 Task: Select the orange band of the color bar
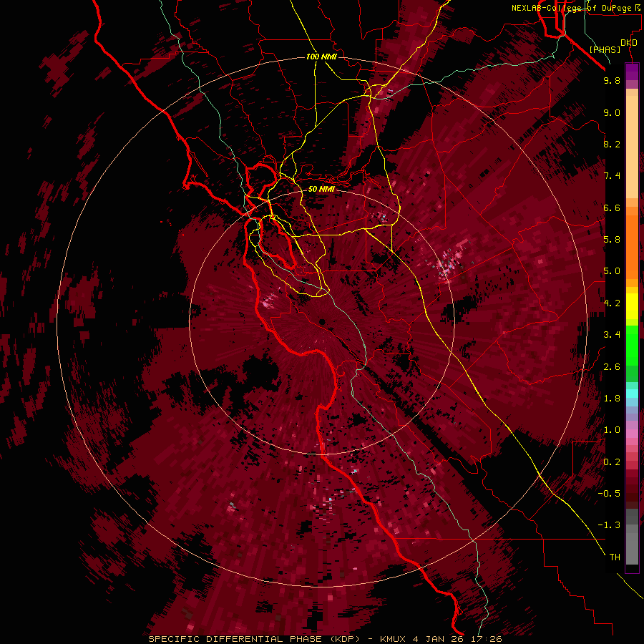(632, 246)
